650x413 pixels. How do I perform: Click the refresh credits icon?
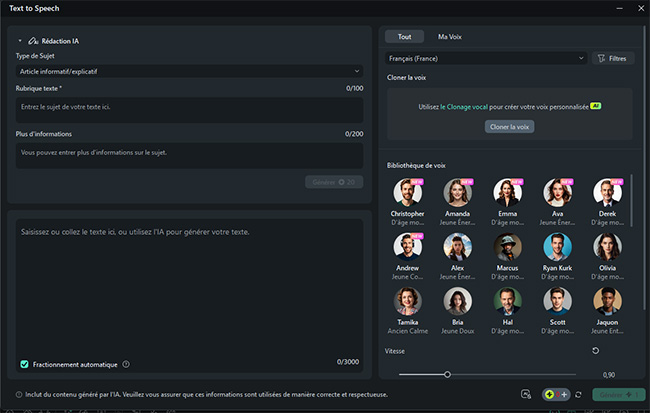(x=578, y=395)
